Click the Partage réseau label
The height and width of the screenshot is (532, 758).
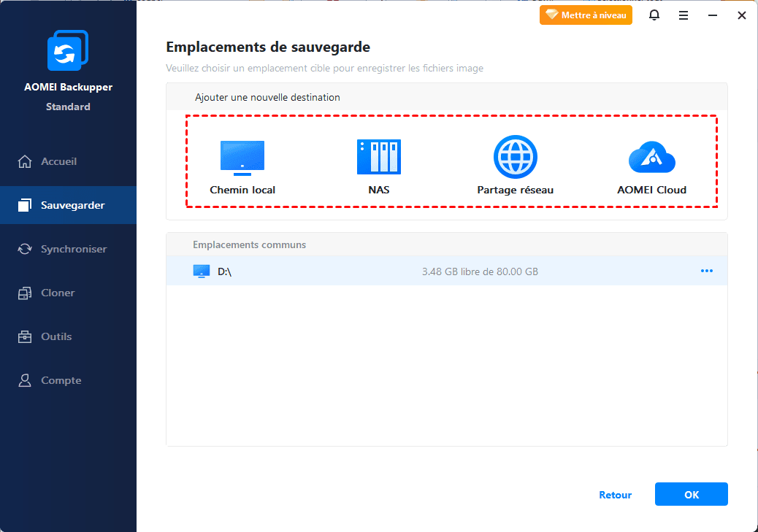coord(516,190)
